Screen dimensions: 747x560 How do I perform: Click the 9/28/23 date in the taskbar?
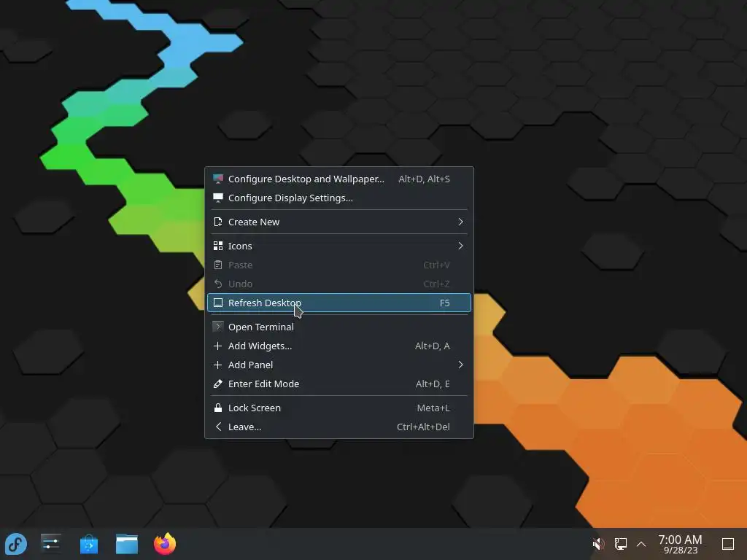tap(681, 551)
